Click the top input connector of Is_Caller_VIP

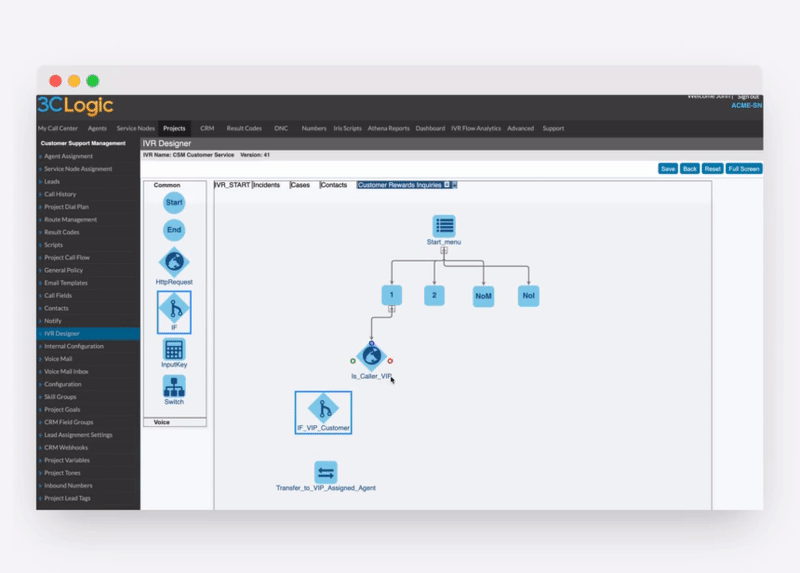tap(371, 343)
